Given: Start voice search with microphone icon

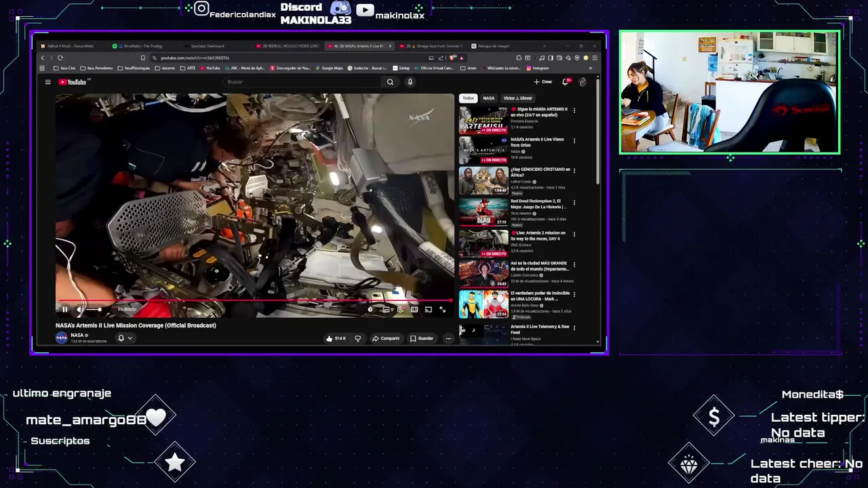Looking at the screenshot, I should (x=410, y=82).
